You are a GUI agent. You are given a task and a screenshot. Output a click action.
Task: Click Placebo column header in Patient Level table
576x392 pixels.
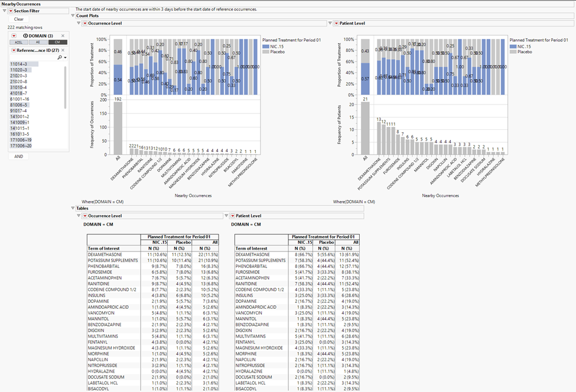coord(326,243)
